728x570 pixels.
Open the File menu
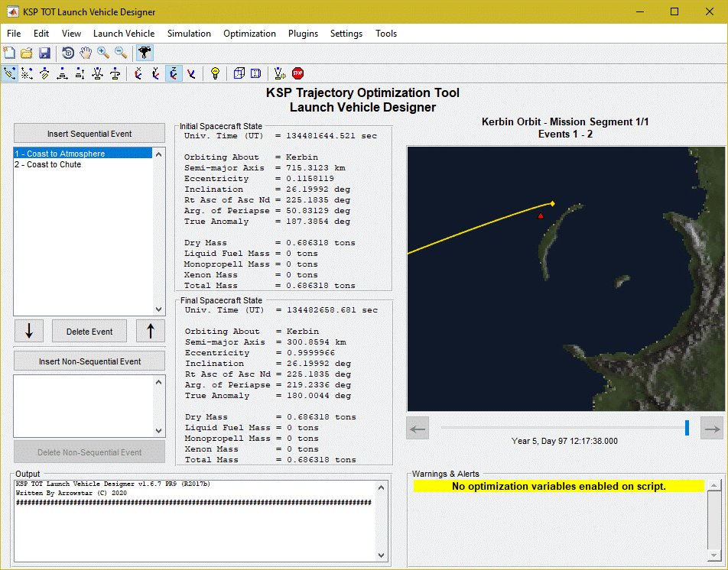(14, 34)
